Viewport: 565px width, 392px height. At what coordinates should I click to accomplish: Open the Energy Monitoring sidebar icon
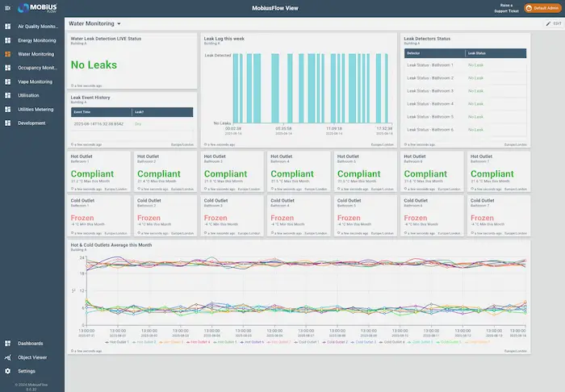7,40
